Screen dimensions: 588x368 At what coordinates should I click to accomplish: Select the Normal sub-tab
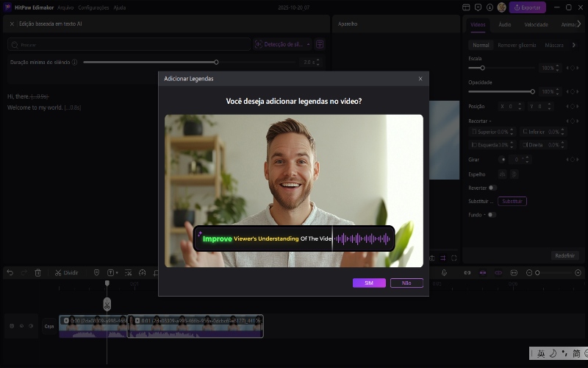(x=481, y=45)
